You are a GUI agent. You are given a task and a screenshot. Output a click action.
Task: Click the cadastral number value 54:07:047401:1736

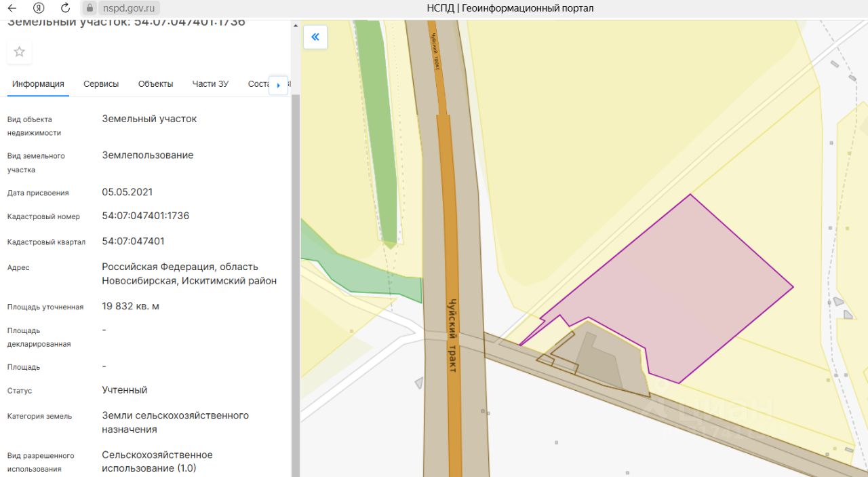pos(145,216)
